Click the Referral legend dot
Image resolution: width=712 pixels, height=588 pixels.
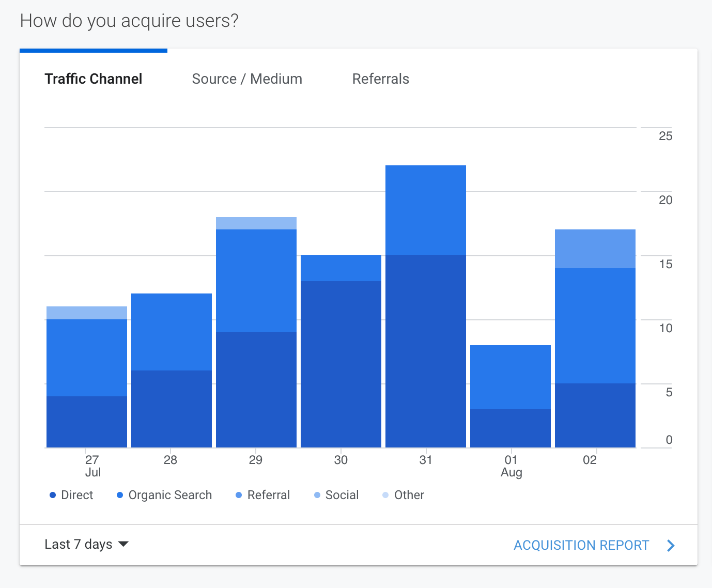[239, 495]
